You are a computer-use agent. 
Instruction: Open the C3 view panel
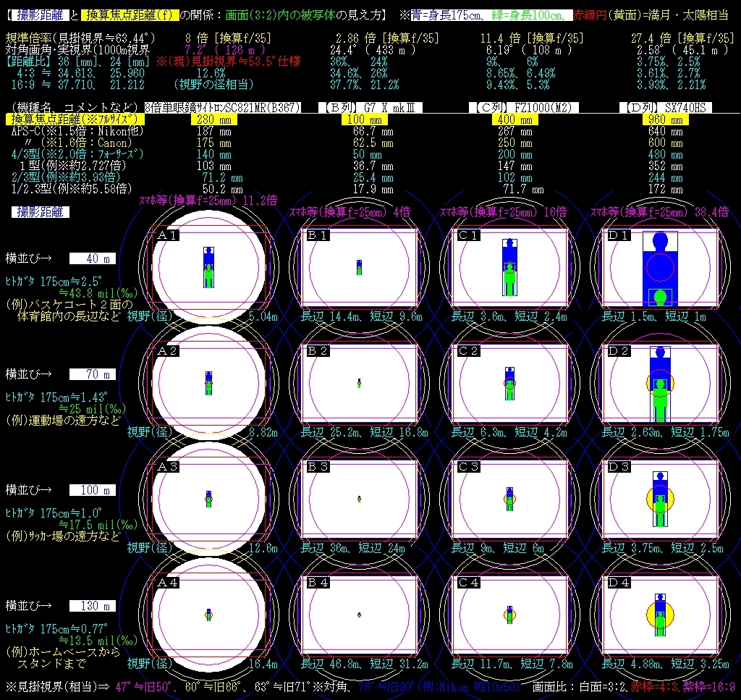[509, 499]
